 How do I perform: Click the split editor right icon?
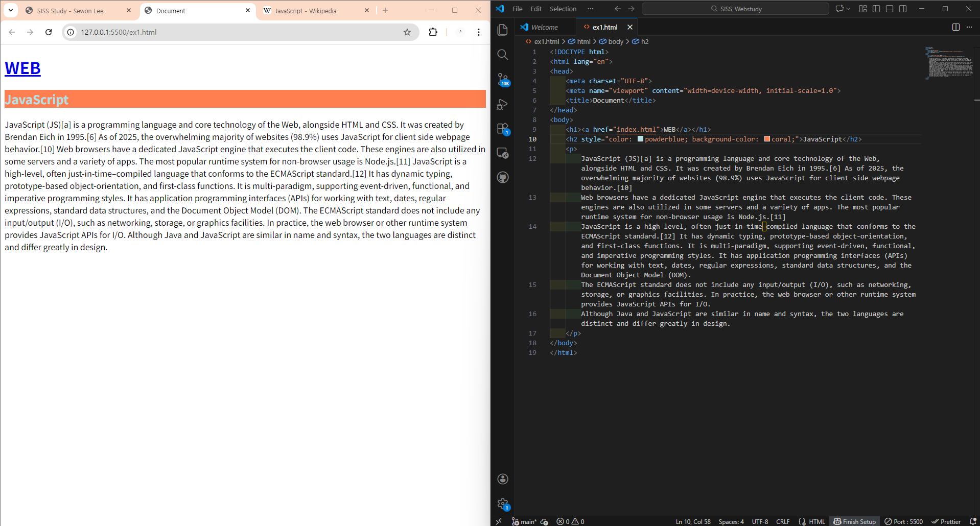(955, 27)
